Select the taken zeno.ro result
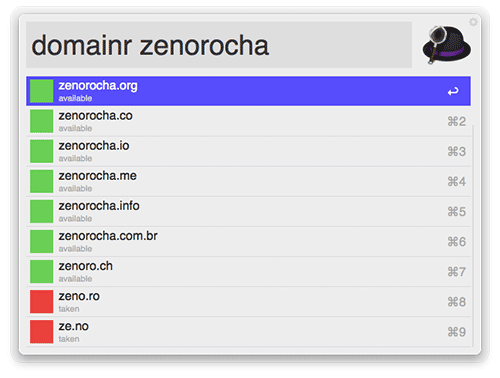Screen dimensions: 500x378 coord(248,302)
